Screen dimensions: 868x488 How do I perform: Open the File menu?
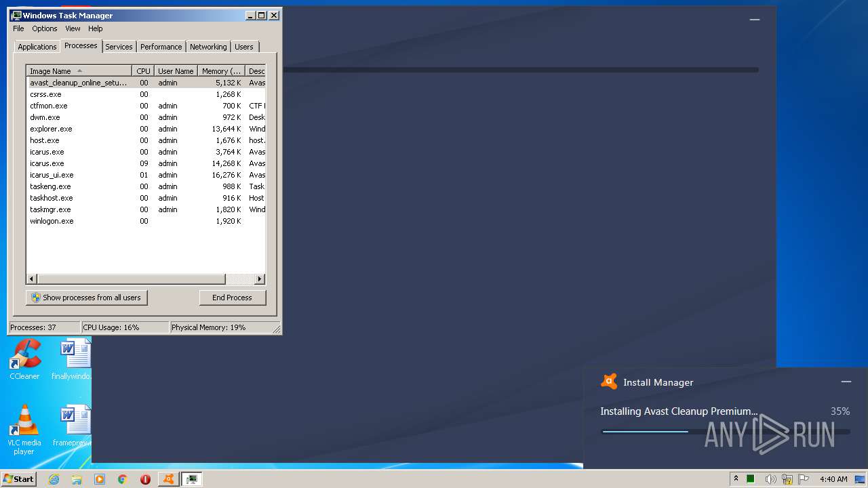click(18, 28)
